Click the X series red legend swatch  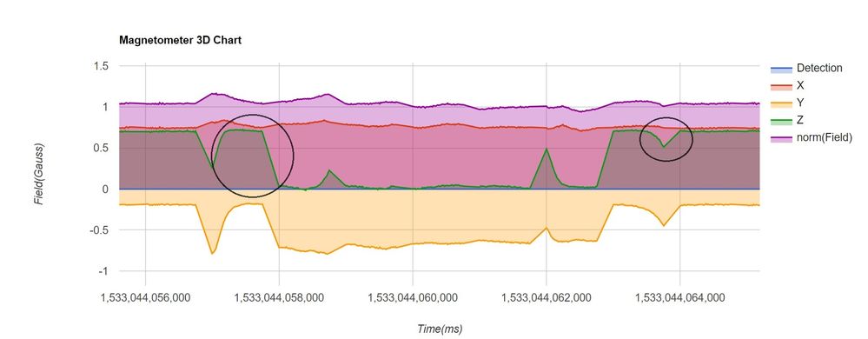click(x=780, y=86)
